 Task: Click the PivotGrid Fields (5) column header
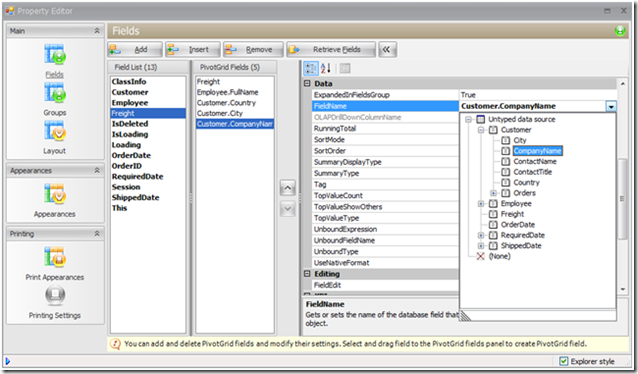click(234, 68)
